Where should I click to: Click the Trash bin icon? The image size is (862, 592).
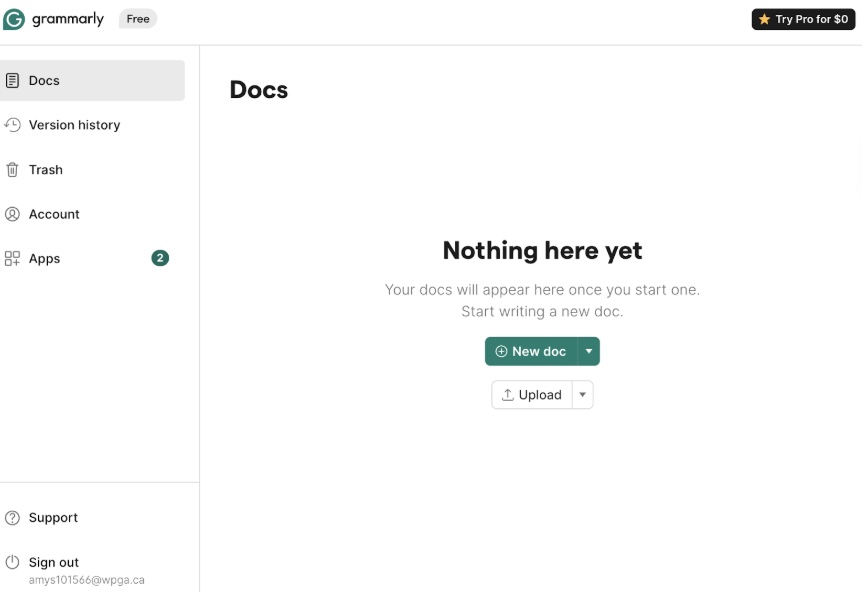click(12, 169)
